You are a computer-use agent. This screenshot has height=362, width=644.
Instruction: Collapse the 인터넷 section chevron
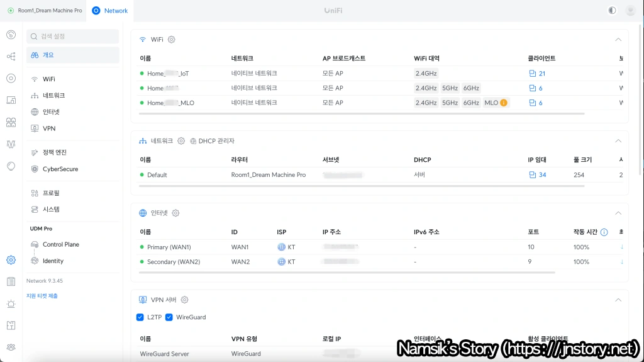618,213
